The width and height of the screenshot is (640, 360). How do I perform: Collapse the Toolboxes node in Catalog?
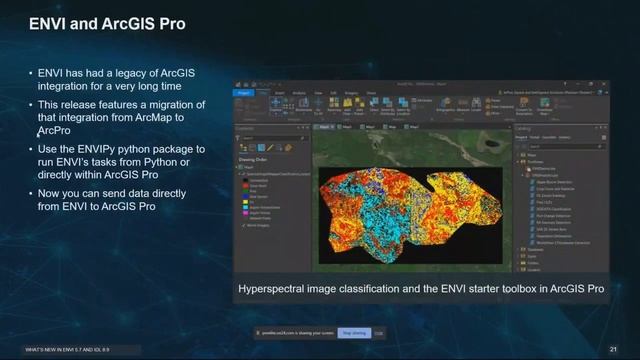(x=518, y=162)
